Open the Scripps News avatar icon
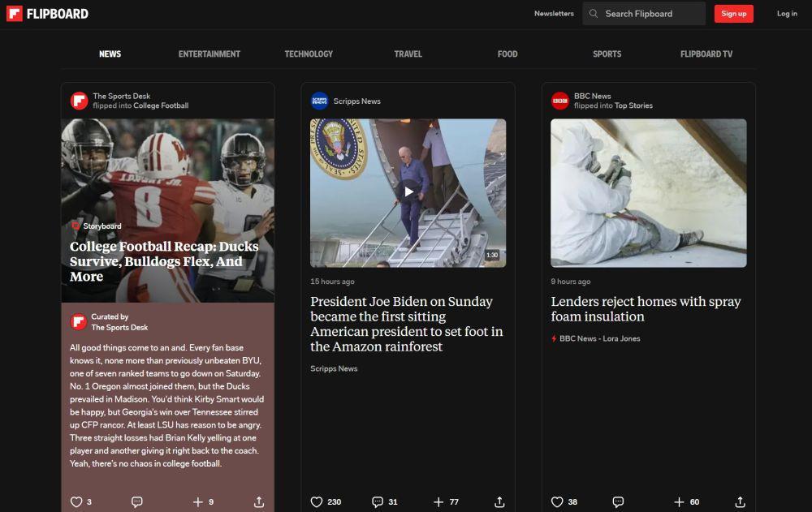This screenshot has height=512, width=812. 319,101
